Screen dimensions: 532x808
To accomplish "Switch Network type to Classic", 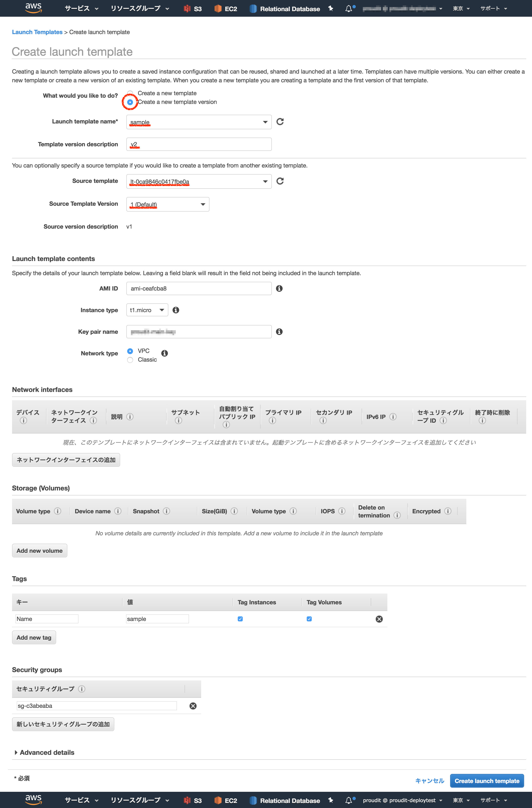I will click(x=130, y=360).
